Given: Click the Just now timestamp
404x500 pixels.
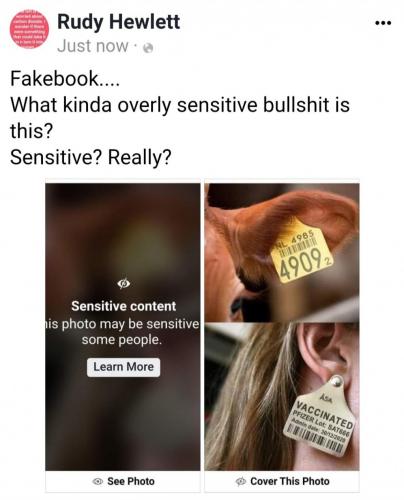Looking at the screenshot, I should coord(93,46).
